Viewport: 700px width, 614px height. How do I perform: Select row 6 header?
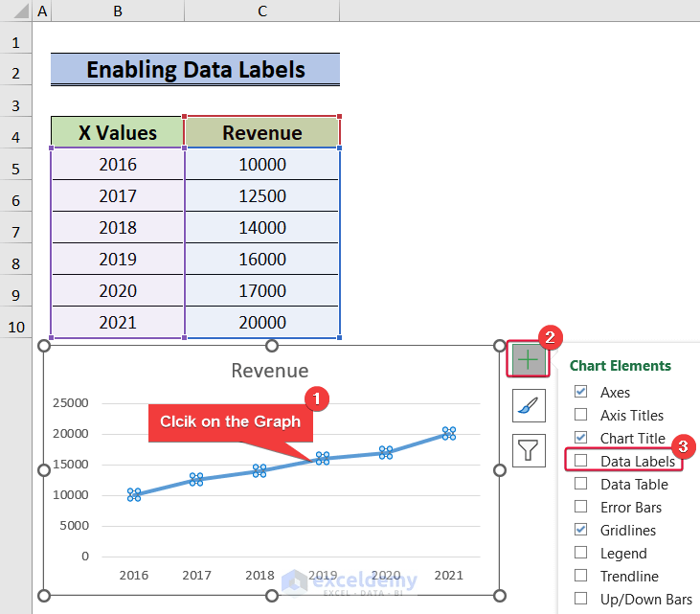(15, 196)
